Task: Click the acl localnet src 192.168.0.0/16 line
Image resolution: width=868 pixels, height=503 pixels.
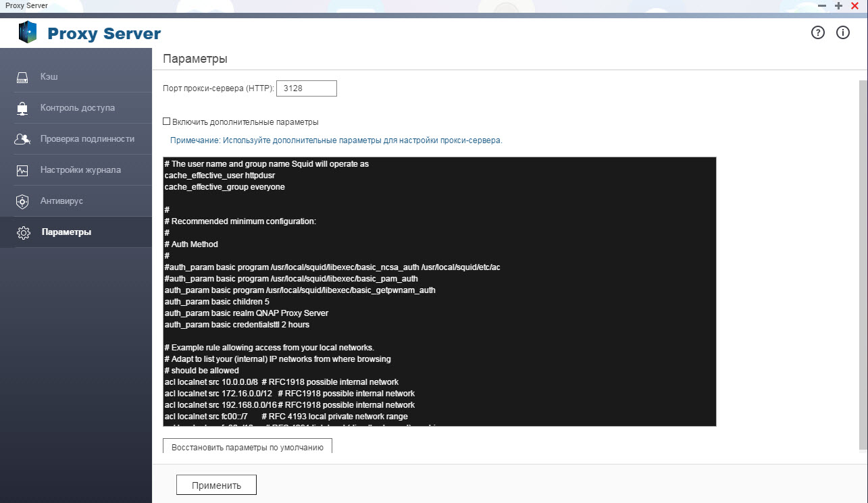Action: click(289, 405)
